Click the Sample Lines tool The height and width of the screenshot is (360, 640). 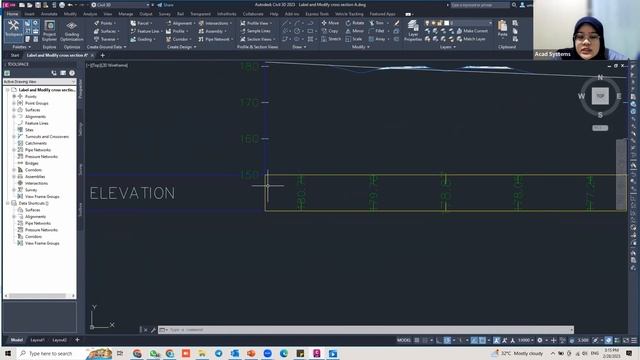[256, 31]
